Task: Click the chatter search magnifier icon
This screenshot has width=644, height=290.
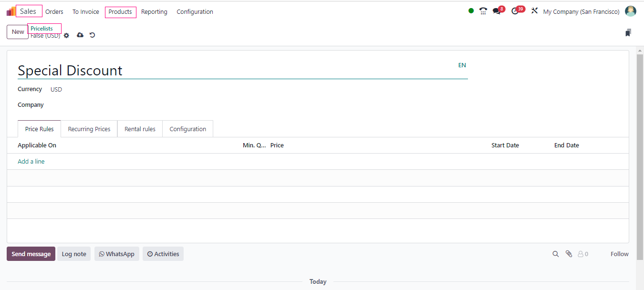Action: coord(555,254)
